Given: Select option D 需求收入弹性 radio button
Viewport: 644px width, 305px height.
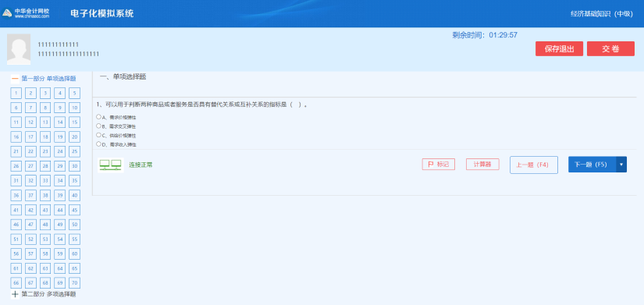Looking at the screenshot, I should click(98, 144).
